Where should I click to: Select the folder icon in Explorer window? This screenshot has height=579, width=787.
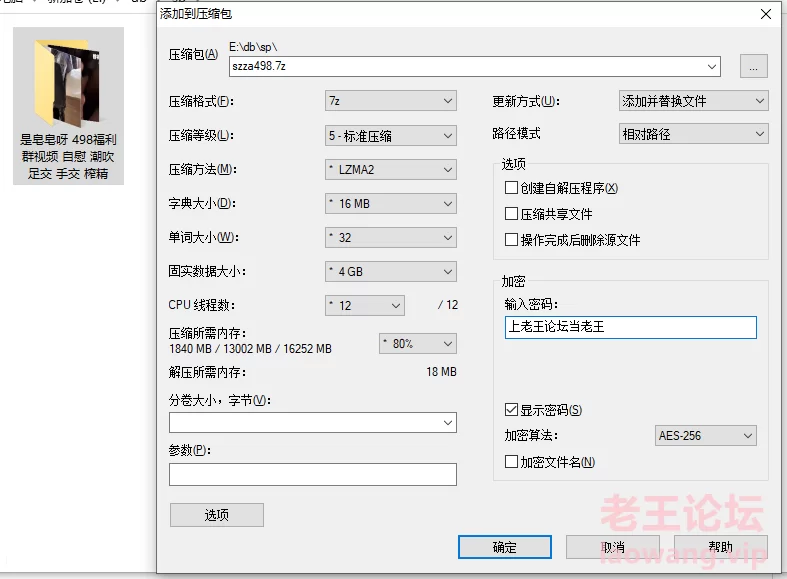coord(68,106)
